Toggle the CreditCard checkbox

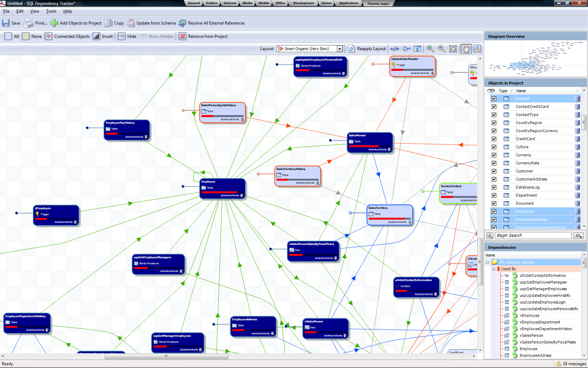tap(494, 139)
